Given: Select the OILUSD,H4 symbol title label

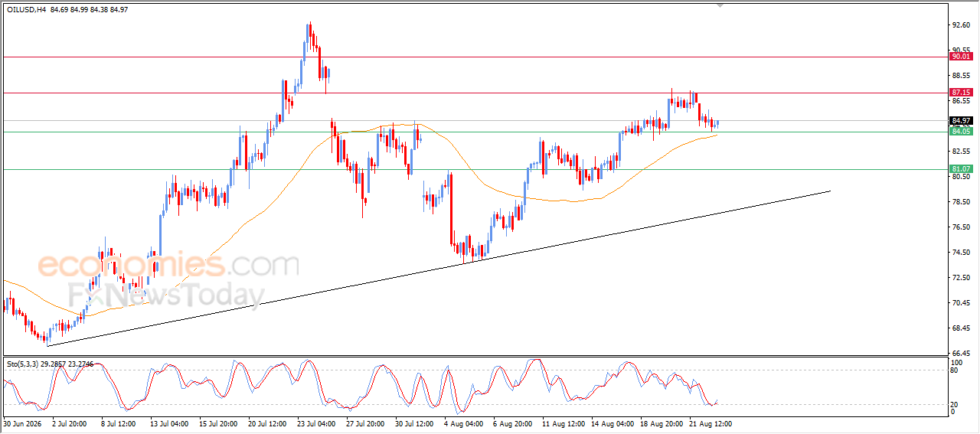Looking at the screenshot, I should (27, 8).
